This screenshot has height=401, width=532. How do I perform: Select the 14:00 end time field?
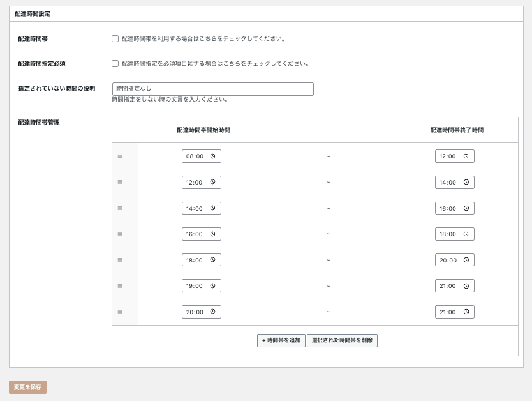point(448,182)
